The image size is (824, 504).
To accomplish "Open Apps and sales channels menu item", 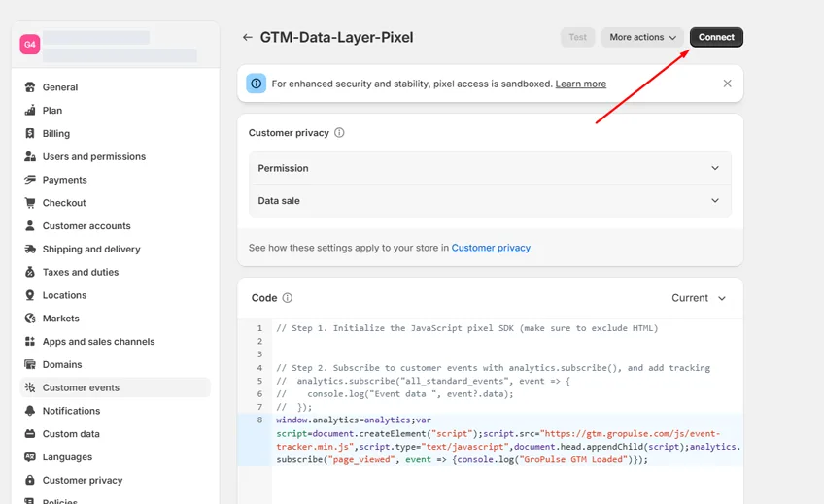I will click(115, 341).
